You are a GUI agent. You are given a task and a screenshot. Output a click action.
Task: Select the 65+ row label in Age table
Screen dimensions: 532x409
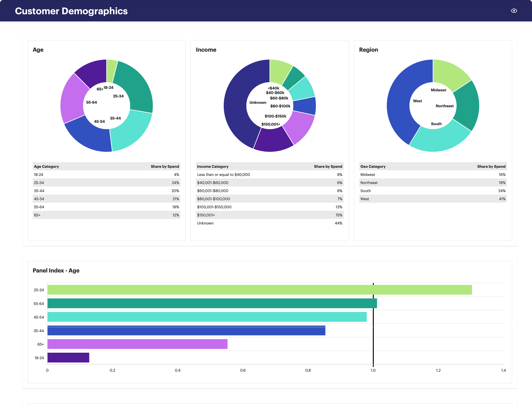(37, 215)
